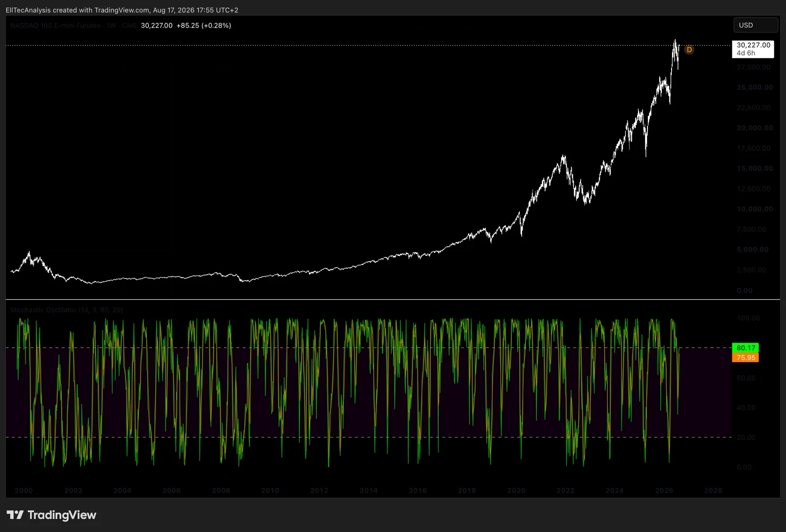Click the +85.25 (+0.28%) change value
The width and height of the screenshot is (786, 532).
coord(204,26)
